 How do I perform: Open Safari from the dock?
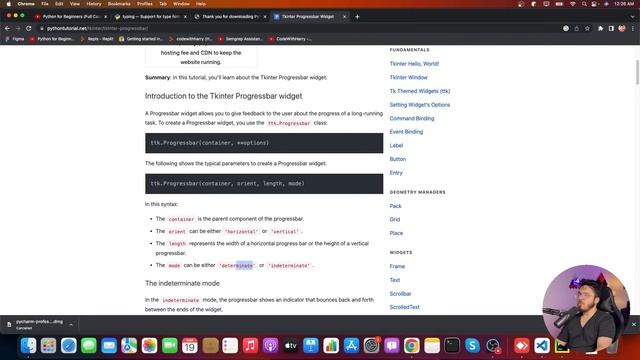point(69,346)
